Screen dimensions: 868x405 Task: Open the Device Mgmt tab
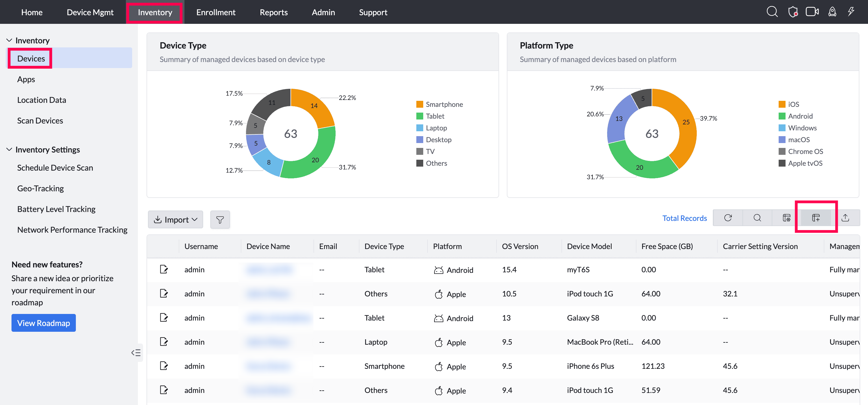[90, 12]
